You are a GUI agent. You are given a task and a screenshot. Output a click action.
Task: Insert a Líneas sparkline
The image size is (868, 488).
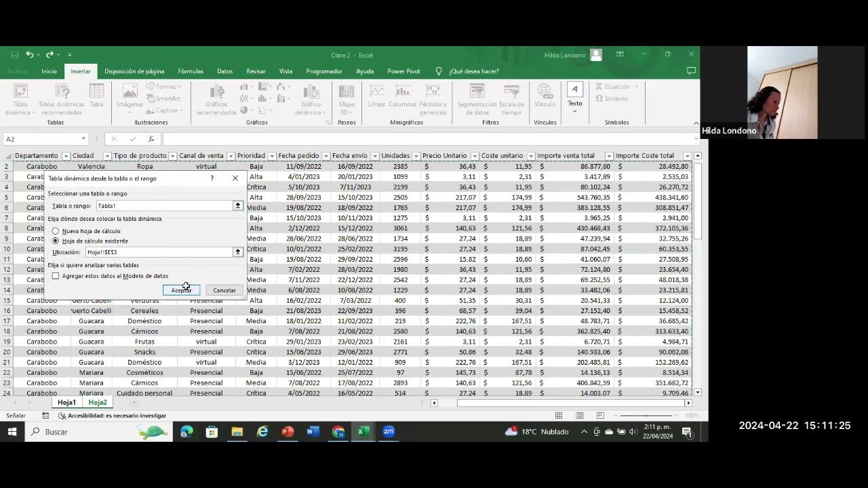click(376, 96)
